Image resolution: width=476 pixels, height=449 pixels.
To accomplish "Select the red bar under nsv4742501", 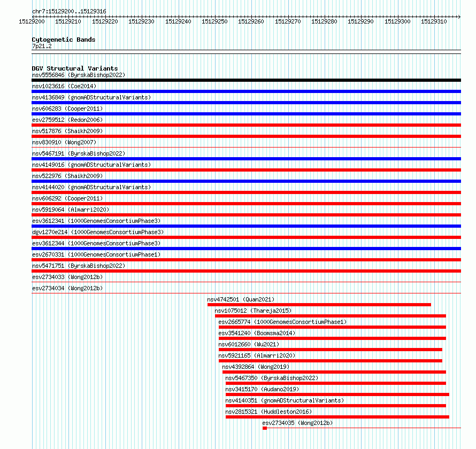I will [319, 305].
